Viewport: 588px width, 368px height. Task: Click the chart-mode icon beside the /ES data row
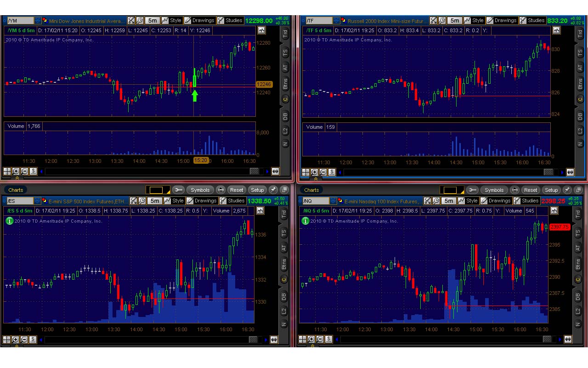pyautogui.click(x=260, y=211)
